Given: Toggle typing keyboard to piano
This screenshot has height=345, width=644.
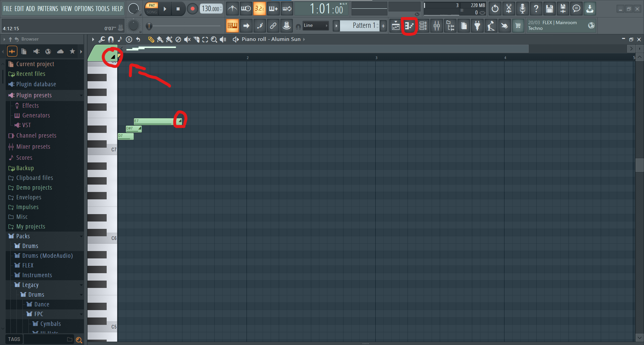Looking at the screenshot, I should point(232,26).
